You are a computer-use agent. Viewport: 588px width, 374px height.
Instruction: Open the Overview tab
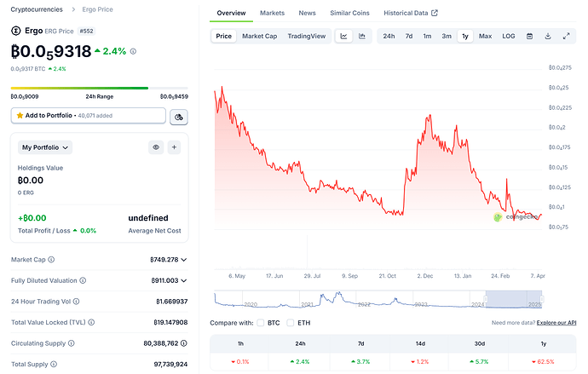pos(231,13)
